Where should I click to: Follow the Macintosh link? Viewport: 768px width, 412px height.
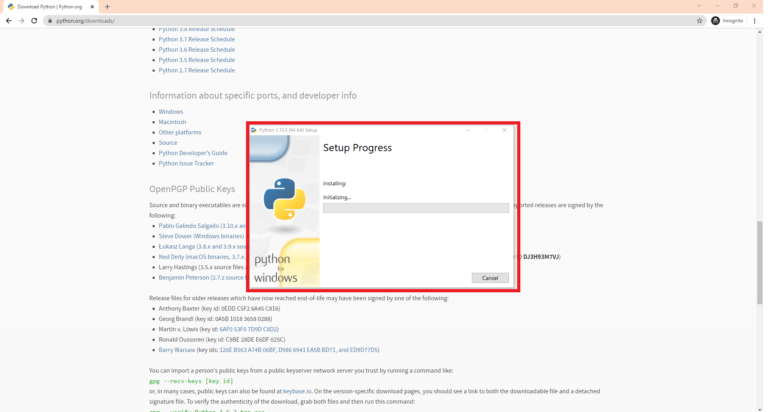(172, 122)
